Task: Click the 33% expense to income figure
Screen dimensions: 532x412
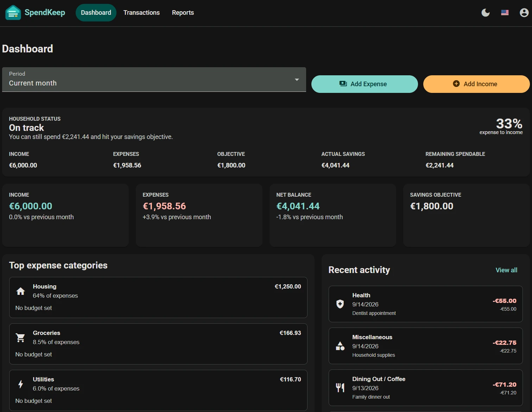Action: point(509,123)
